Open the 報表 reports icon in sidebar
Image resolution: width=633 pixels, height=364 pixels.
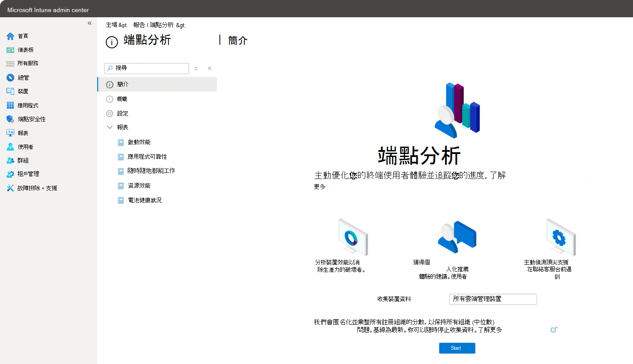click(x=10, y=133)
